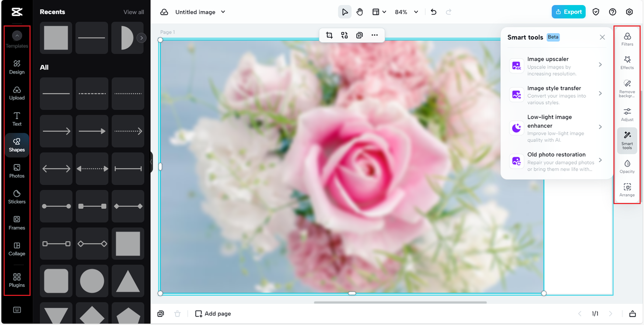Screen dimensions: 644x325
Task: Open the Filters panel
Action: 627,39
